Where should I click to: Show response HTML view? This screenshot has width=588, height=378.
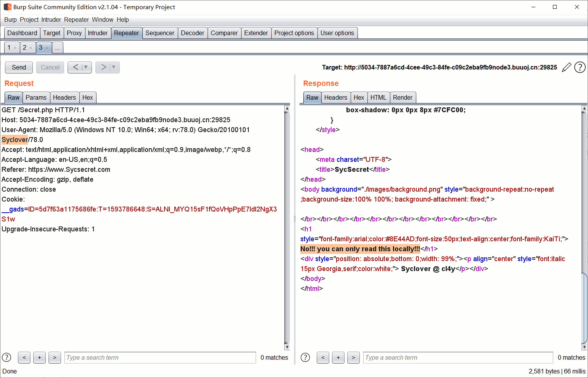click(379, 97)
